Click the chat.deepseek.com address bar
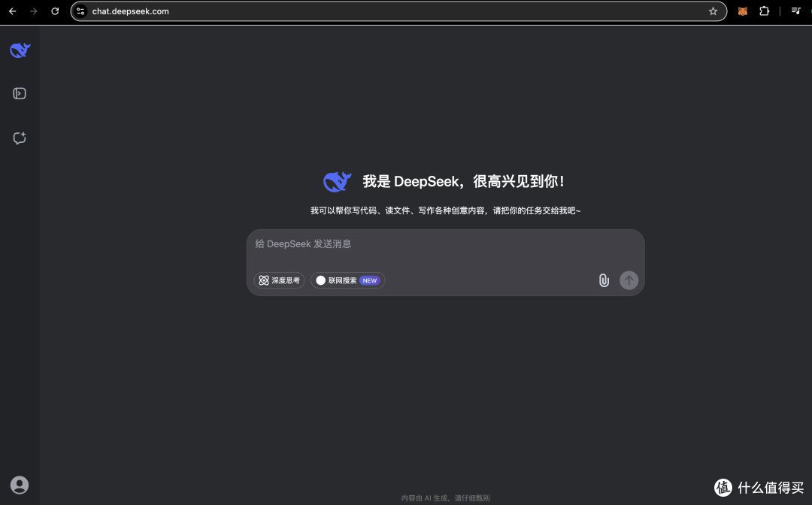Screen dimensions: 812x505 [x=398, y=11]
